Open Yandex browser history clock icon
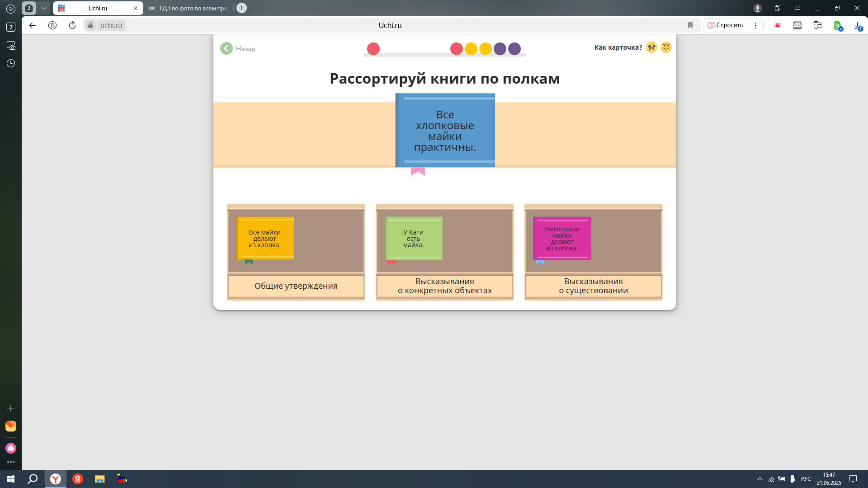The width and height of the screenshot is (868, 488). pyautogui.click(x=11, y=63)
